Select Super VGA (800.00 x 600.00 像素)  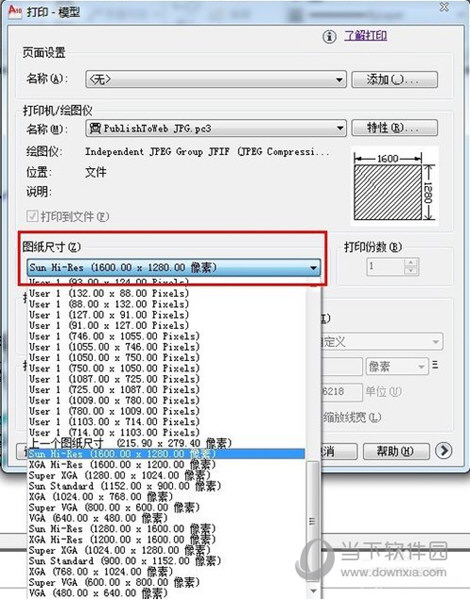167,507
